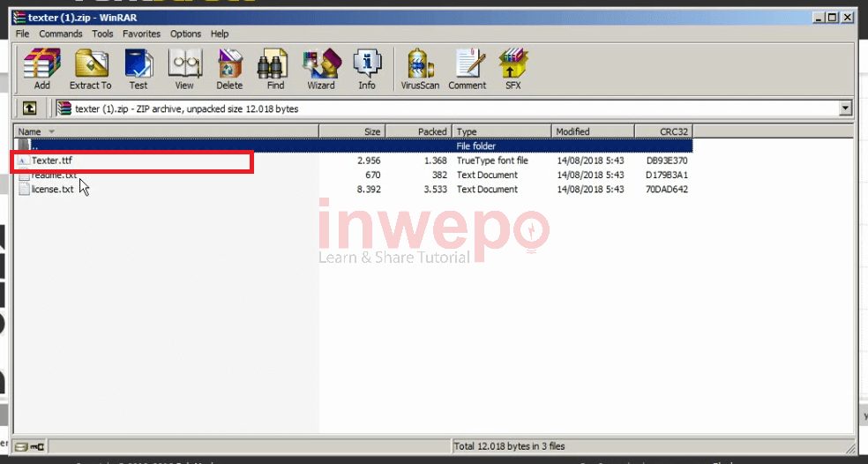Click the packed value 382
The width and height of the screenshot is (868, 464).
point(438,175)
